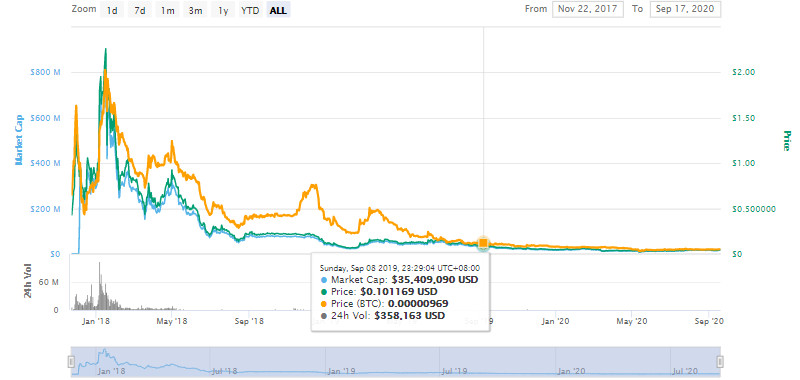This screenshot has height=380, width=800.
Task: Click the navigator Jul '19 label
Action: (456, 371)
